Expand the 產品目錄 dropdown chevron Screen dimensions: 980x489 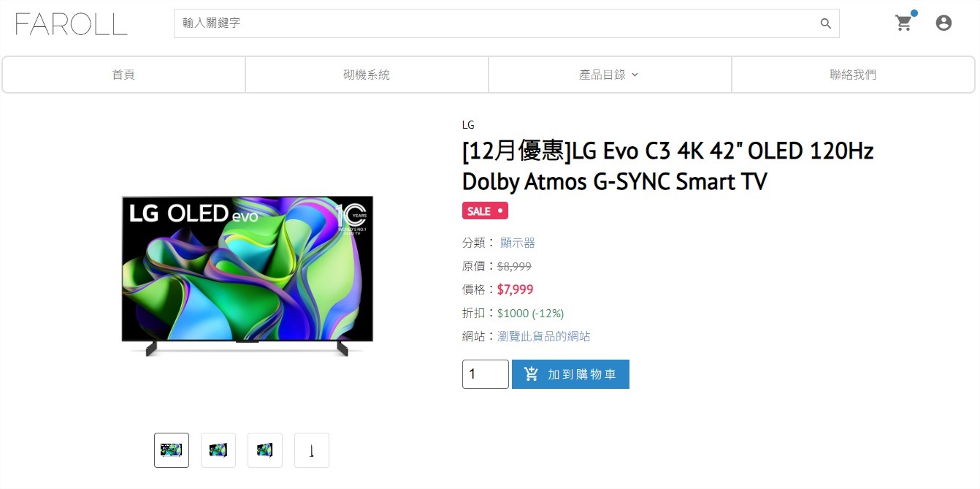click(x=635, y=75)
